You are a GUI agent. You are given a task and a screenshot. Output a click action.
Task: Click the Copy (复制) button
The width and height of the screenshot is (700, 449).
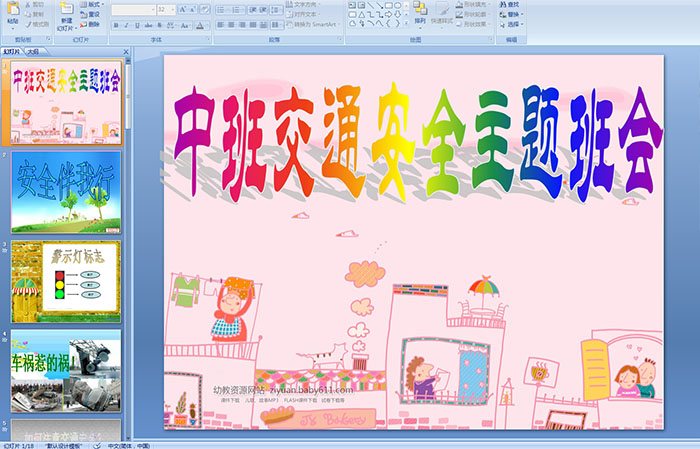pos(34,14)
